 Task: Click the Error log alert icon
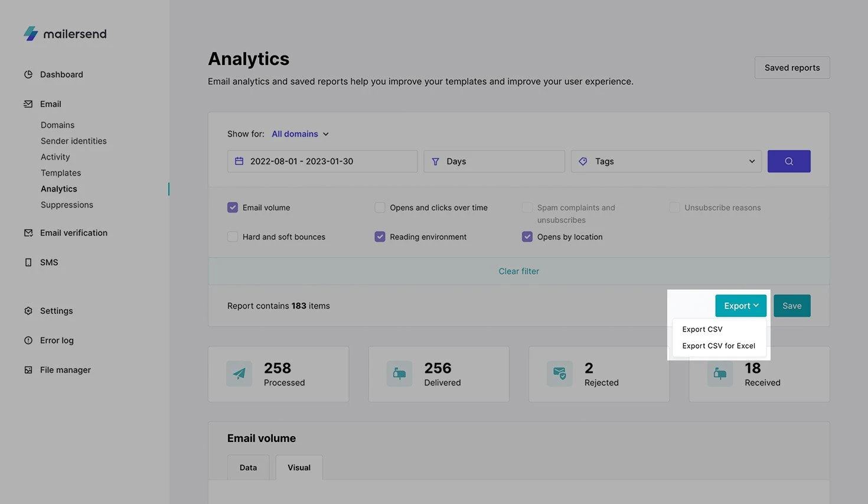pos(28,340)
